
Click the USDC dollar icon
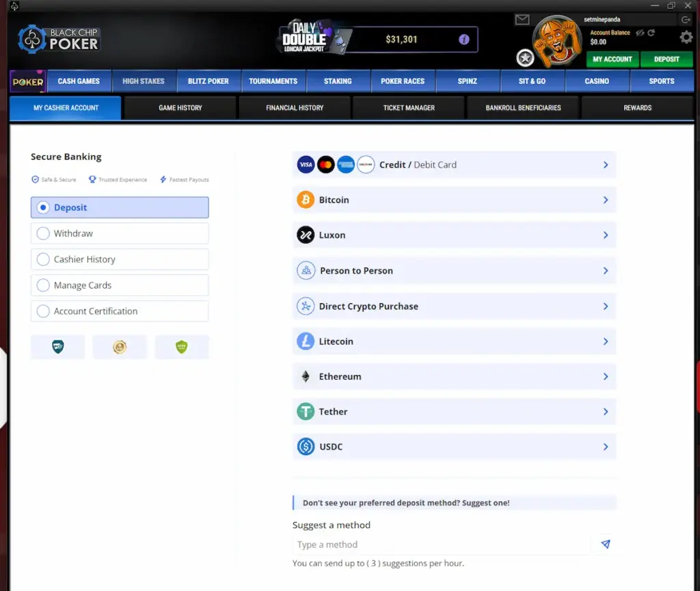tap(306, 446)
